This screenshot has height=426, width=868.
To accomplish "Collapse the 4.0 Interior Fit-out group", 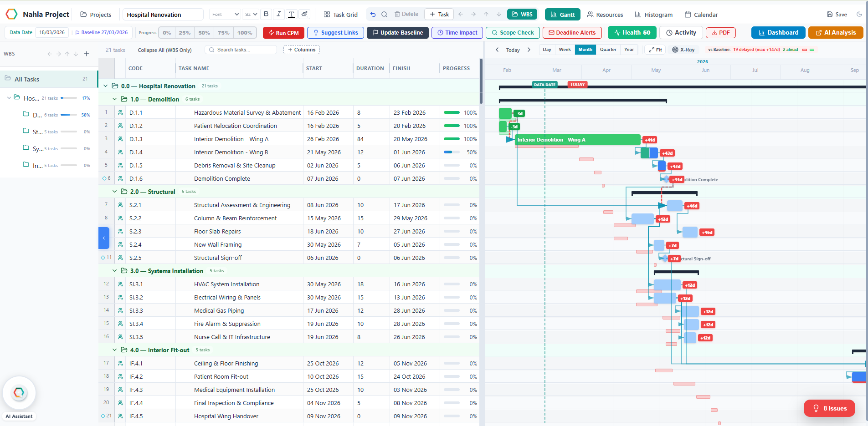I will (115, 350).
